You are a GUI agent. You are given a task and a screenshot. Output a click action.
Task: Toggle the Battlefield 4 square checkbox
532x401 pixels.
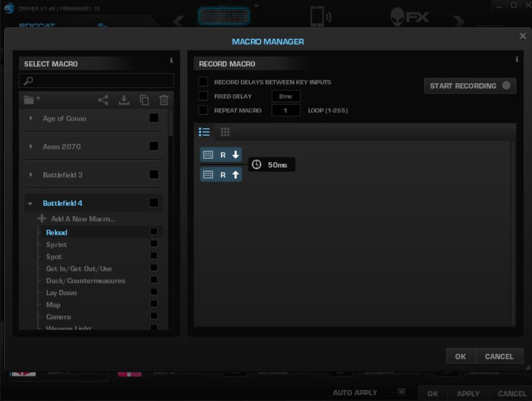click(154, 203)
